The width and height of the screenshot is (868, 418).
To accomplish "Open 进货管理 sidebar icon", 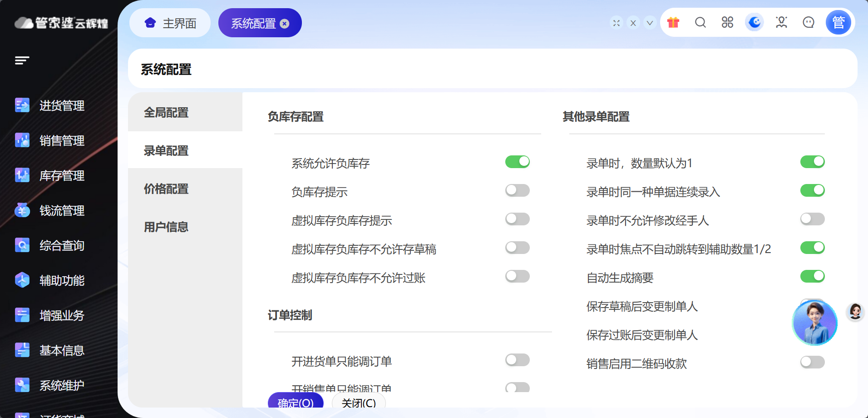I will [x=22, y=105].
